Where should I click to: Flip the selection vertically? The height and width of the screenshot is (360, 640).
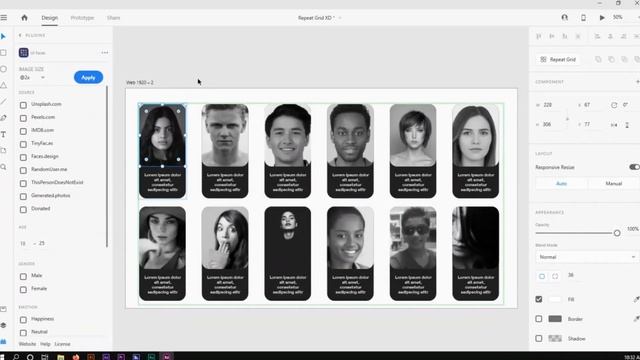627,125
